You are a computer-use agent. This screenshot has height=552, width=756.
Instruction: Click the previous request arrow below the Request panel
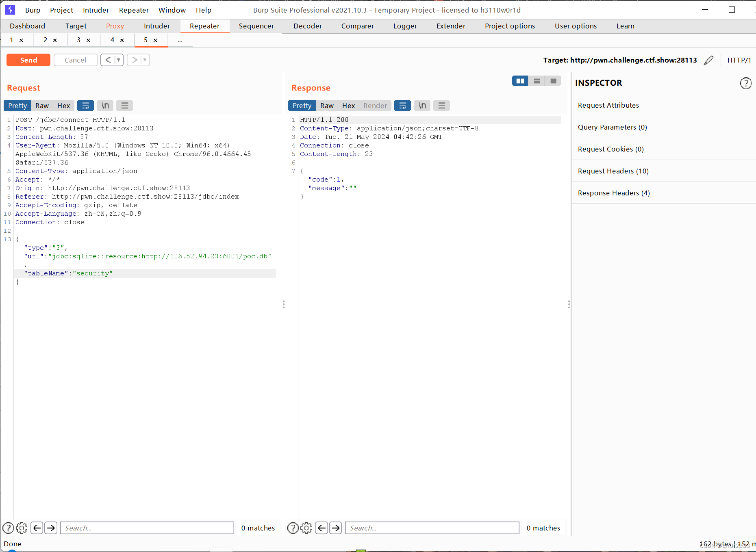(37, 528)
